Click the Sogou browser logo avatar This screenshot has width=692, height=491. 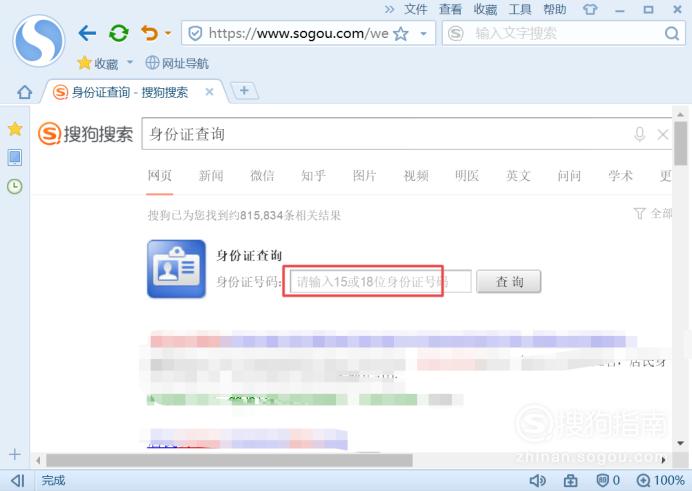tap(39, 41)
